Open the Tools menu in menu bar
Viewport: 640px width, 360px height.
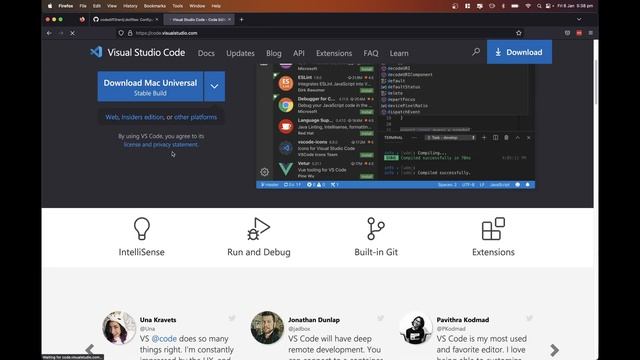coord(178,6)
